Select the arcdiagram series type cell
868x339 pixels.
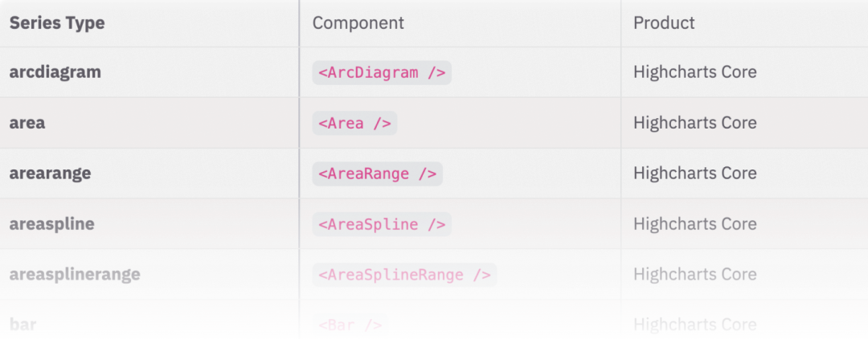point(55,72)
